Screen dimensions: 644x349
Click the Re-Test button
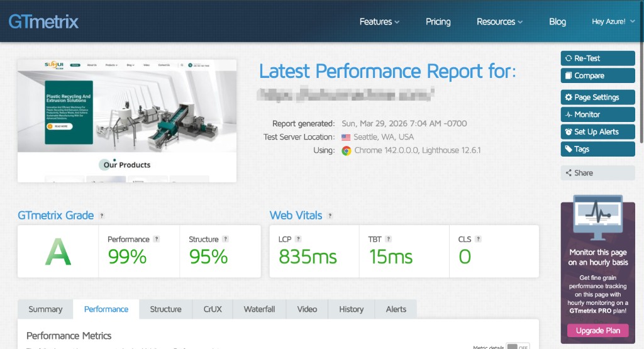(x=597, y=58)
